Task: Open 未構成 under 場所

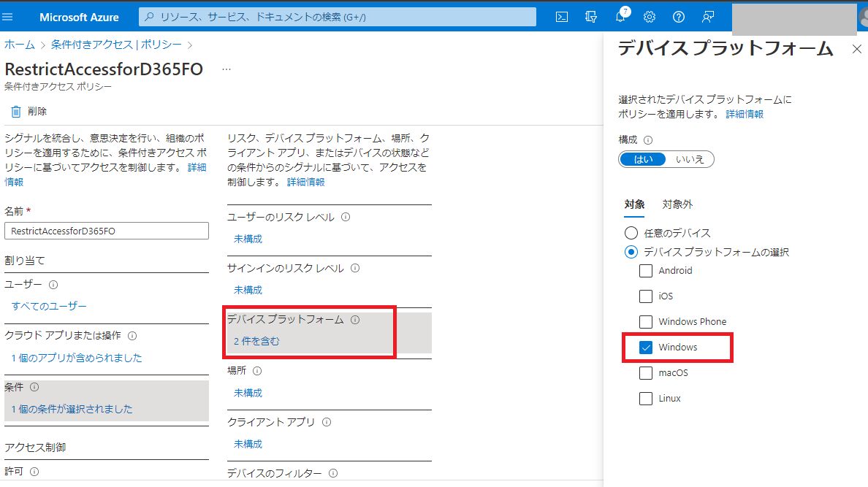Action: pyautogui.click(x=248, y=393)
